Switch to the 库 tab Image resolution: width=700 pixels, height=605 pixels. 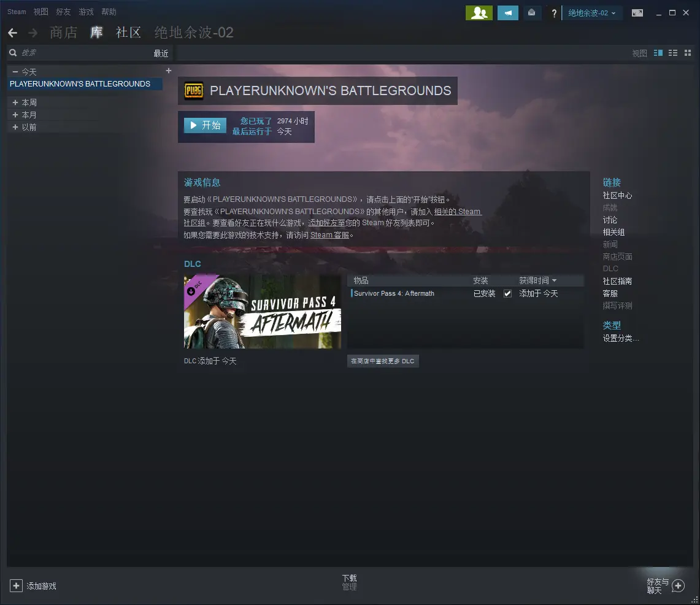pos(96,32)
